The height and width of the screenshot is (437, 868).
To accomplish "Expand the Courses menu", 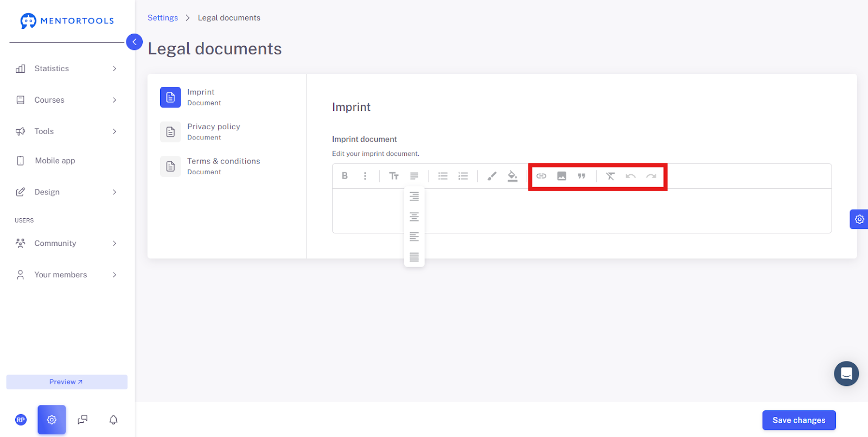I will [x=66, y=100].
